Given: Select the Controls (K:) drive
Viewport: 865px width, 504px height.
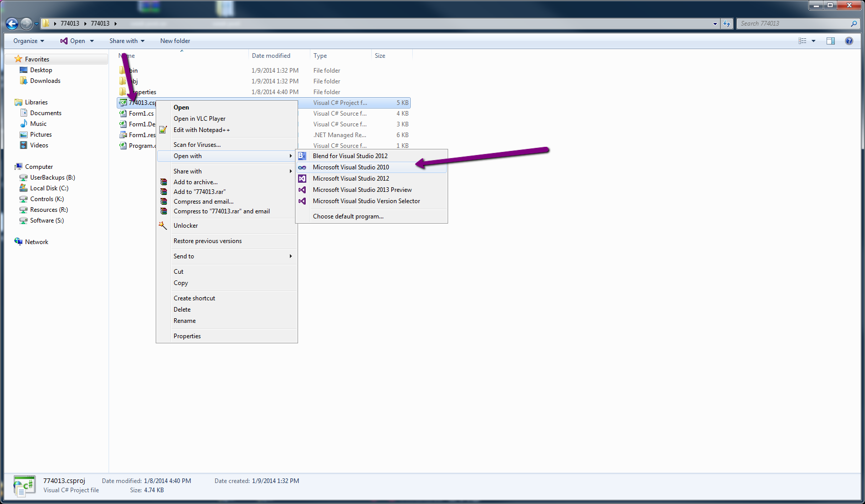Looking at the screenshot, I should tap(47, 199).
